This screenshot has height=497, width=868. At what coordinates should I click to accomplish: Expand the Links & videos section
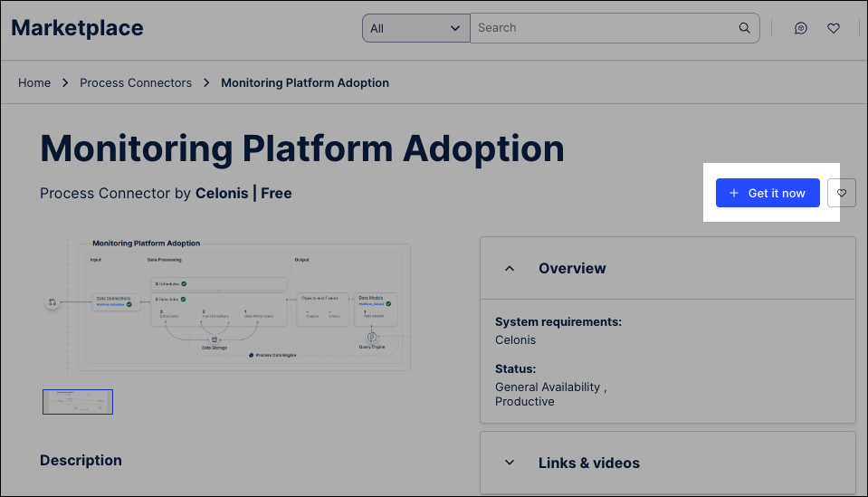click(x=510, y=463)
